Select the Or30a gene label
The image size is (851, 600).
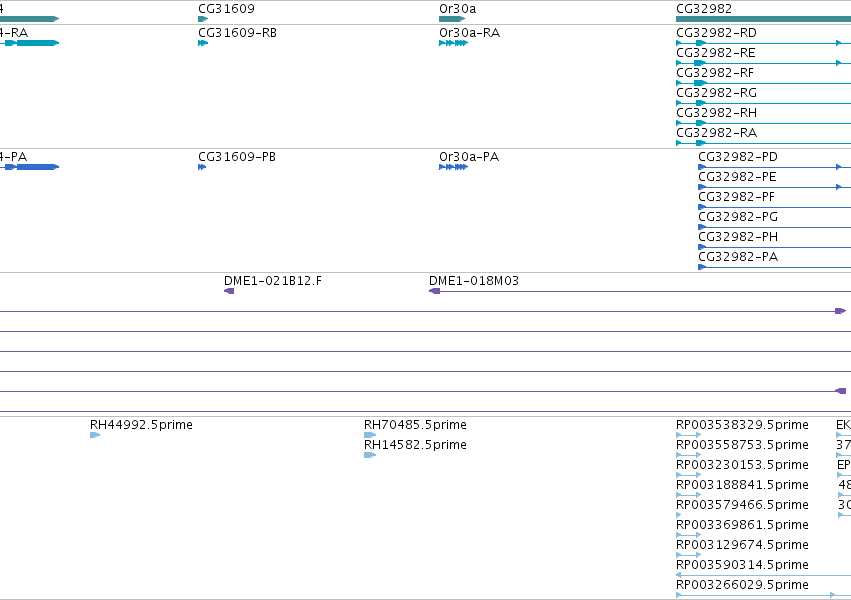coord(458,9)
